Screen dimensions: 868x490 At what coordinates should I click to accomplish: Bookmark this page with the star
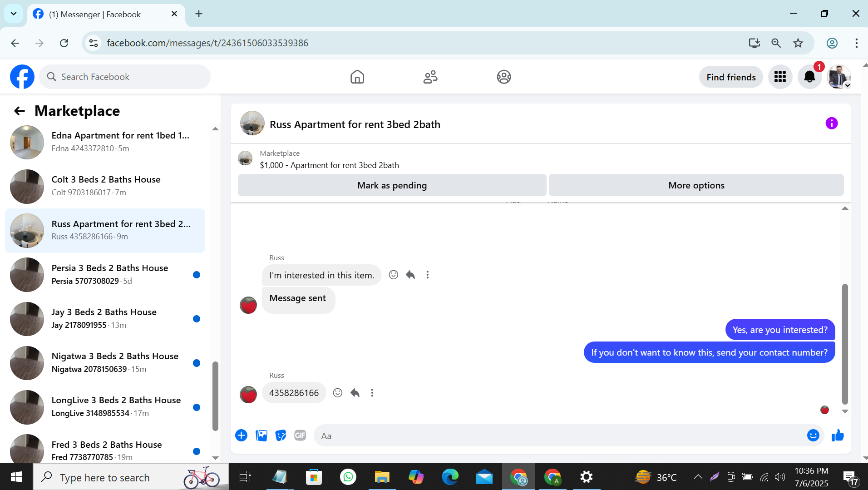point(798,43)
